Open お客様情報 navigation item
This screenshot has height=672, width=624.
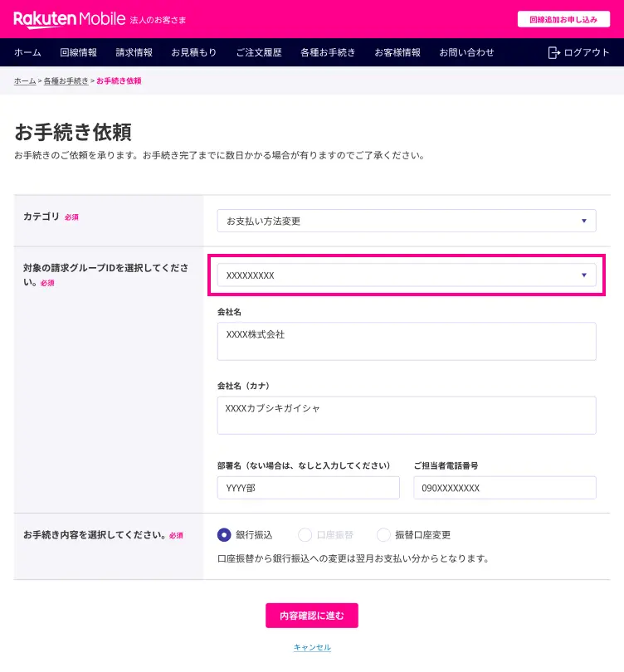(397, 52)
